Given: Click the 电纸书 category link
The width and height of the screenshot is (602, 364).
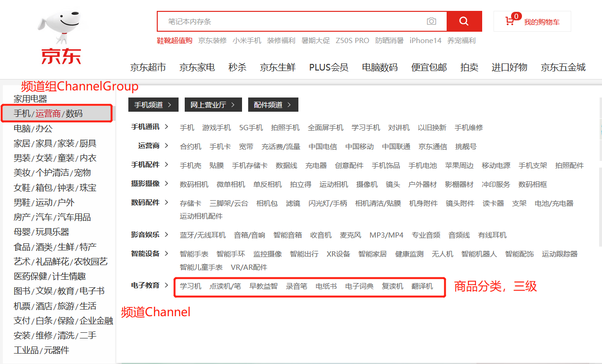Looking at the screenshot, I should pos(326,286).
